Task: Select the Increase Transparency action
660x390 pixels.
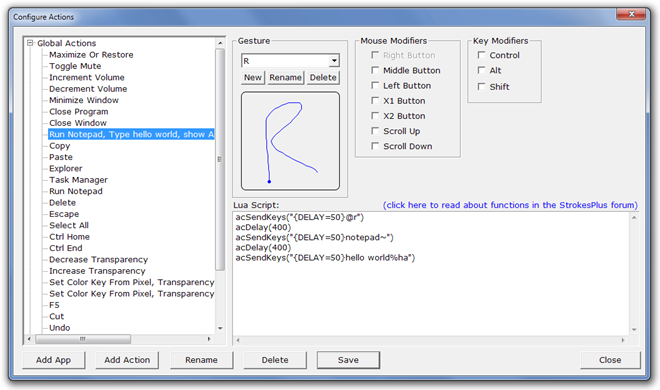Action: coord(97,271)
